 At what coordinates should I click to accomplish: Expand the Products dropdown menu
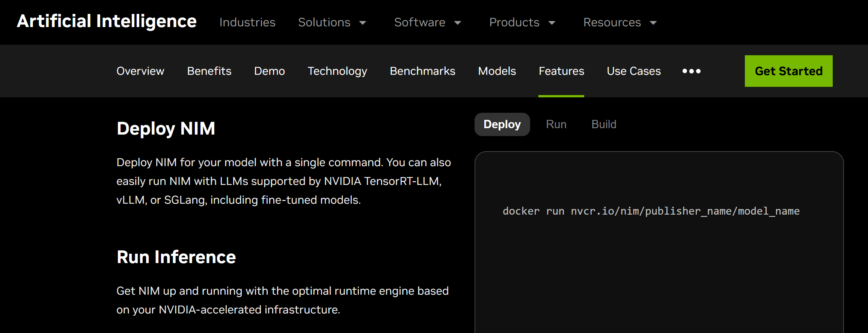pyautogui.click(x=522, y=23)
